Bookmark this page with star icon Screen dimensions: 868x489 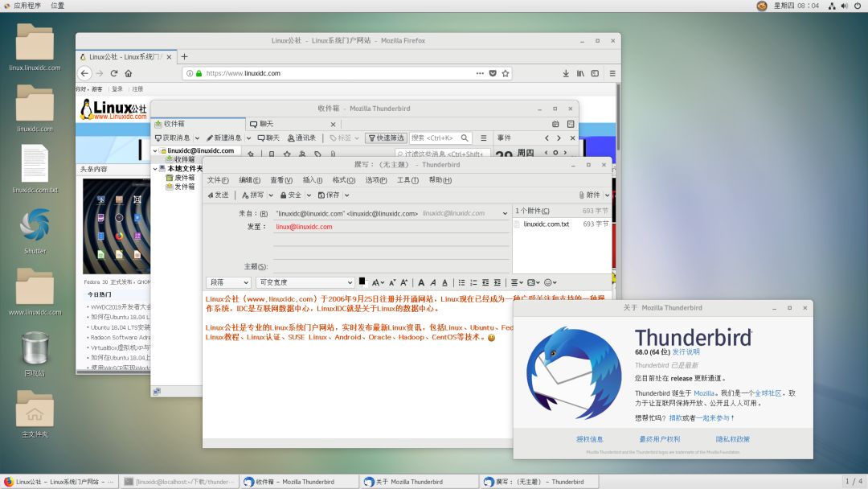(x=506, y=73)
